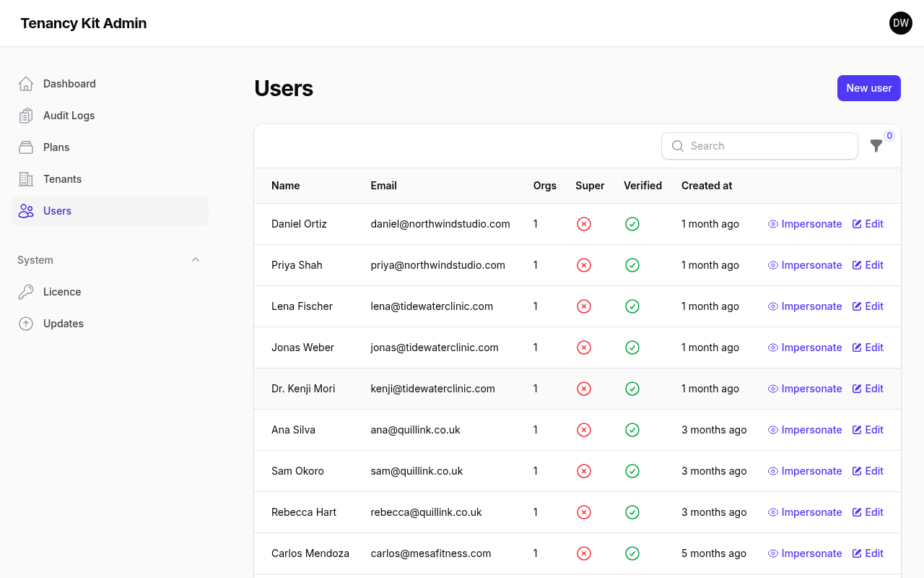Click the New user button
Viewport: 924px width, 578px height.
pos(869,88)
